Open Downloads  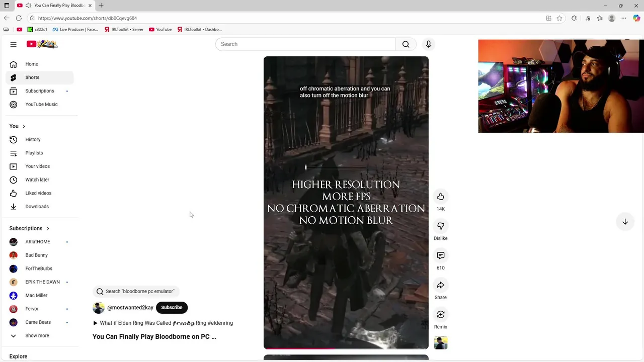[40, 207]
